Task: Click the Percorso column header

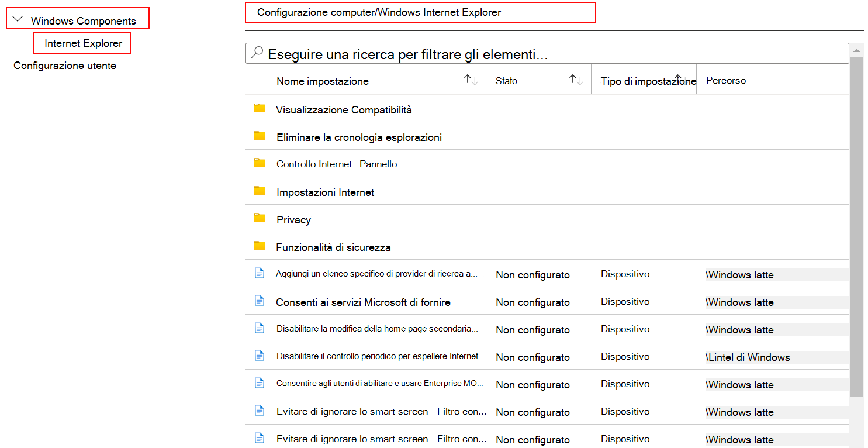Action: coord(726,80)
